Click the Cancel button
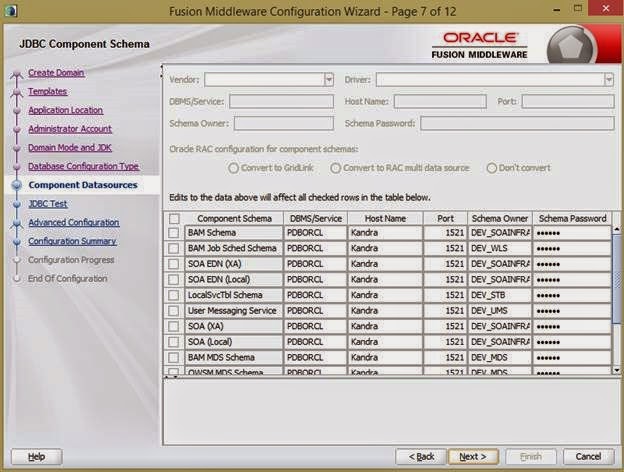624x472 pixels. [588, 457]
